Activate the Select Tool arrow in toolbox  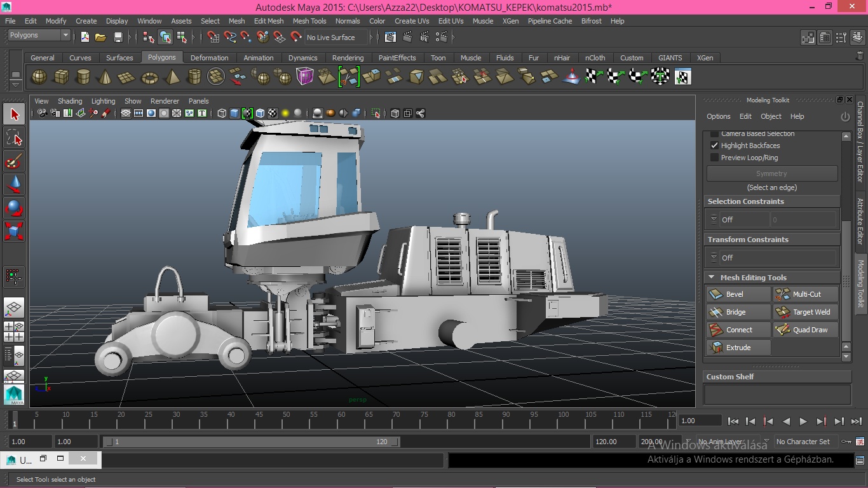(x=14, y=114)
